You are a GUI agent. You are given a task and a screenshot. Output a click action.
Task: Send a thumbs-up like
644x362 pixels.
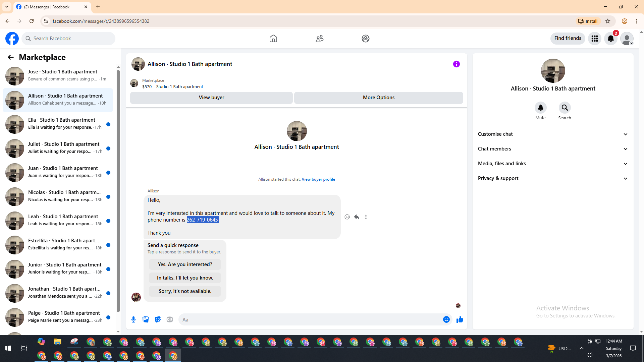click(x=460, y=319)
